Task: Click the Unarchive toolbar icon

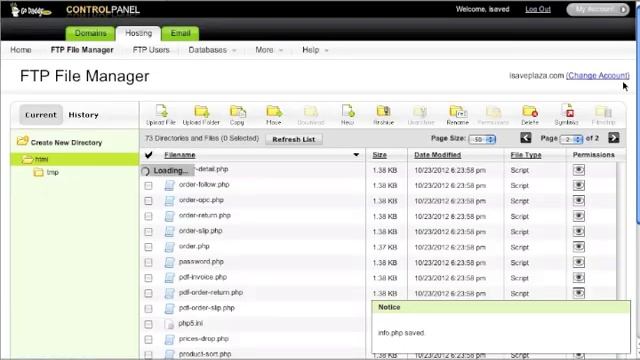Action: pyautogui.click(x=420, y=111)
